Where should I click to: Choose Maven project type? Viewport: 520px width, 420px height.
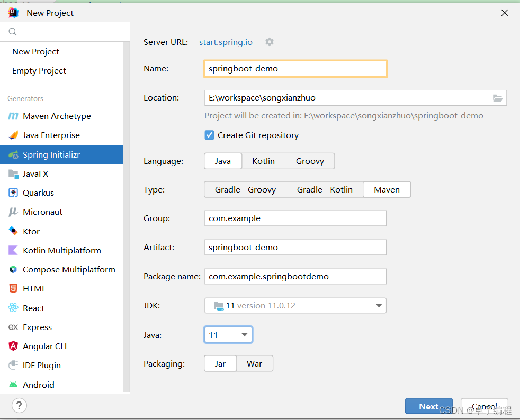click(387, 189)
